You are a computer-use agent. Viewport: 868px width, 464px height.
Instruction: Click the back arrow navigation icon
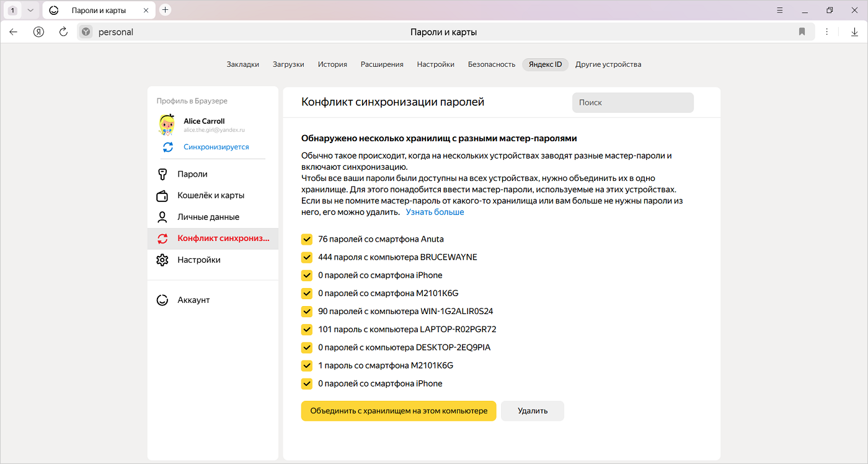point(14,32)
